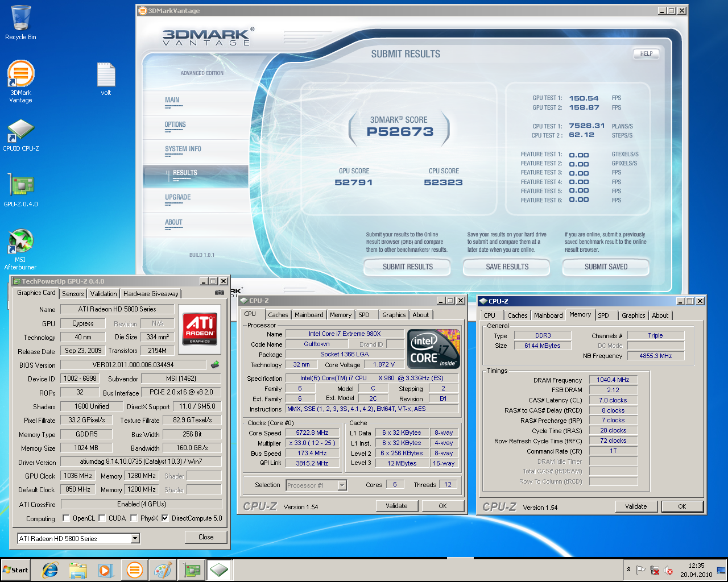Open the volt text file on desktop

click(106, 79)
